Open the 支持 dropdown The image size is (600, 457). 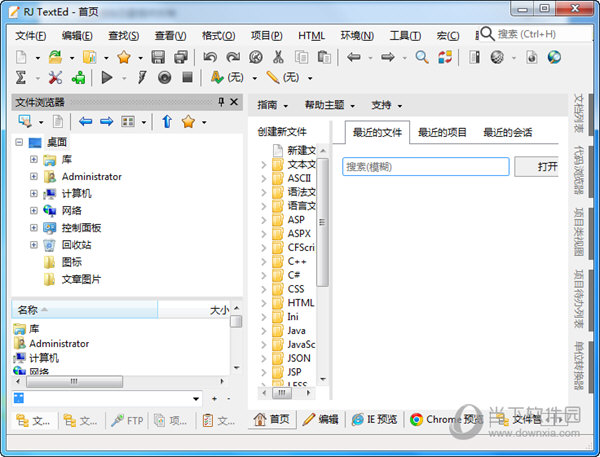tap(386, 105)
